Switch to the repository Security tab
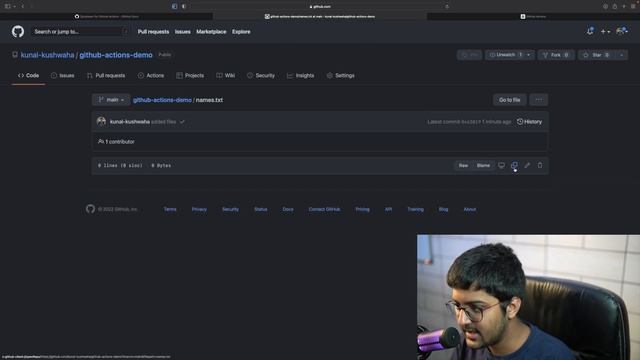 click(260, 76)
